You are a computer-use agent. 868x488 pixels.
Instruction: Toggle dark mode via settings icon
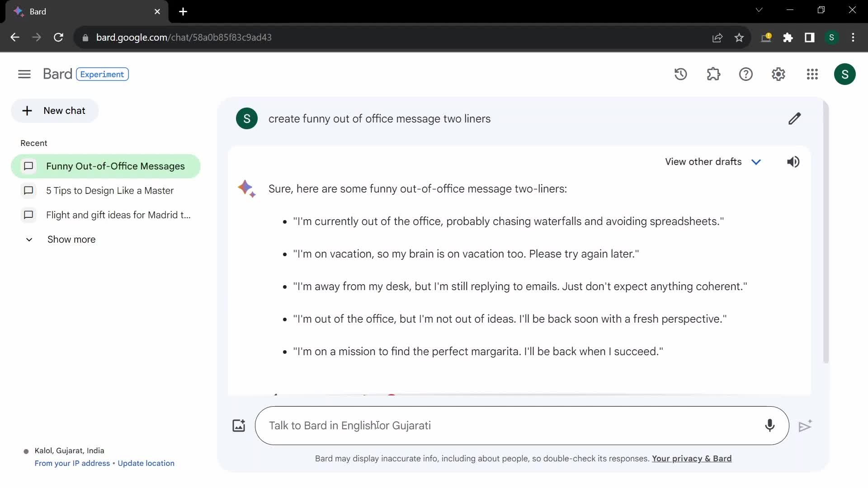[778, 74]
